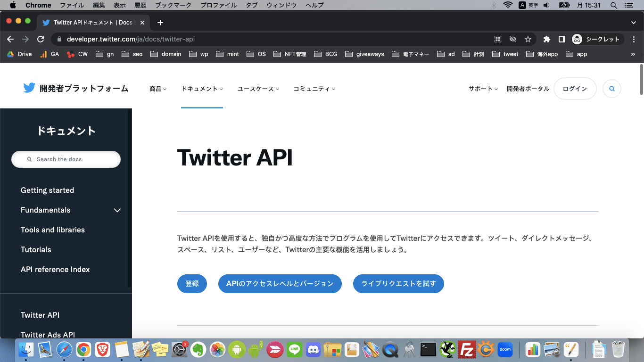Open Terminal from the dock
644x362 pixels.
coord(429,349)
